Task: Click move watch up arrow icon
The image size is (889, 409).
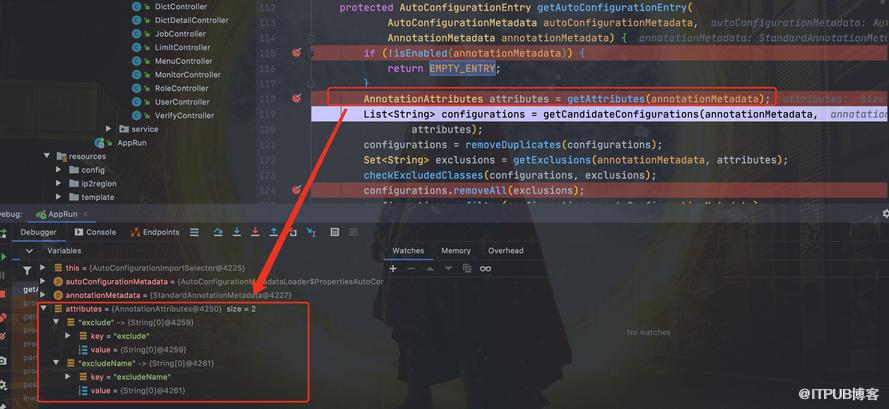Action: click(x=430, y=268)
